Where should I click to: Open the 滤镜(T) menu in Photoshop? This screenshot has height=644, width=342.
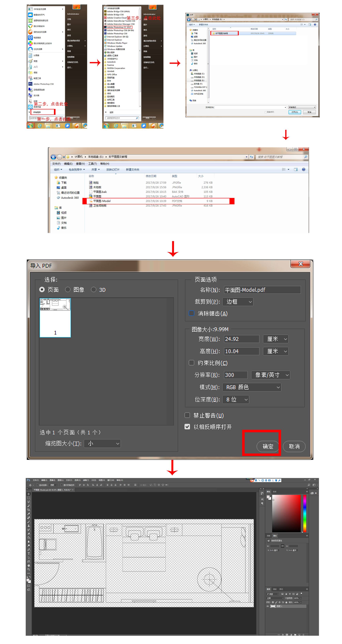(x=85, y=480)
